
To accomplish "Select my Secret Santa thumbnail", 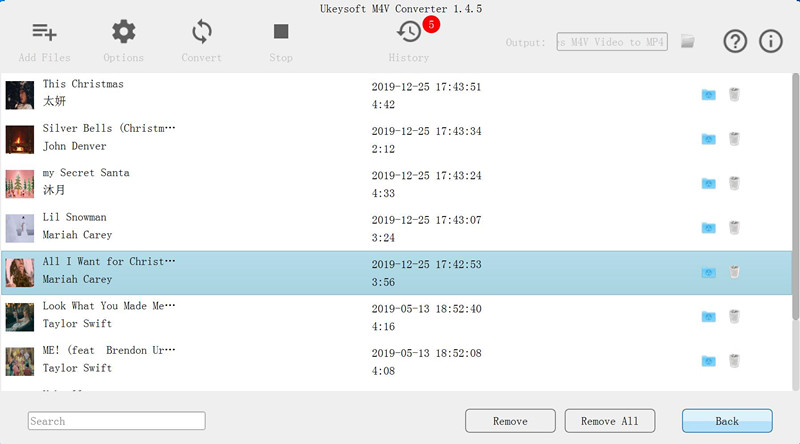I will point(20,184).
